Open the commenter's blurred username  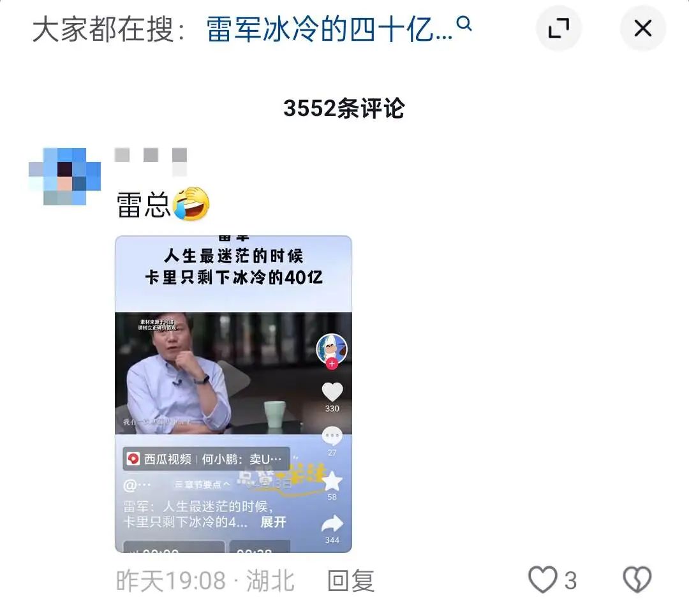[151, 160]
